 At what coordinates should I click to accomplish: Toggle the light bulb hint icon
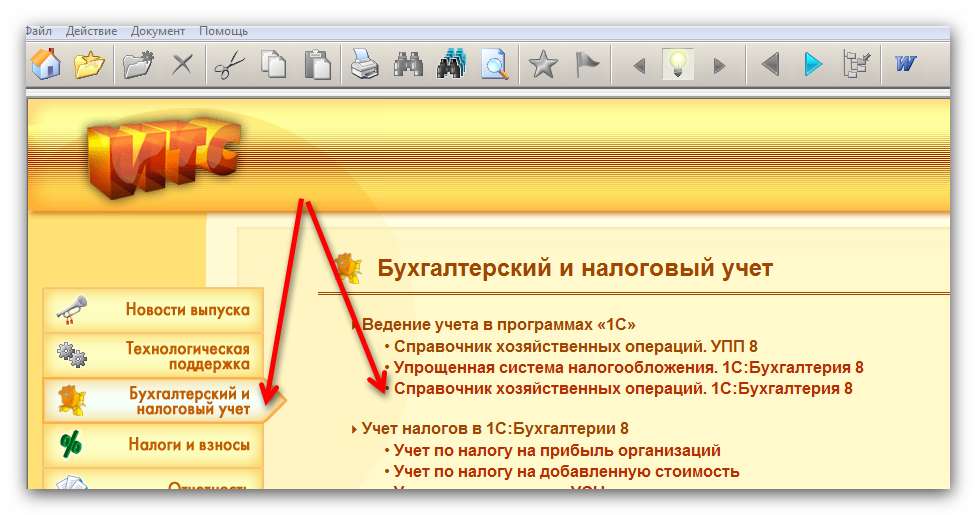(x=678, y=64)
